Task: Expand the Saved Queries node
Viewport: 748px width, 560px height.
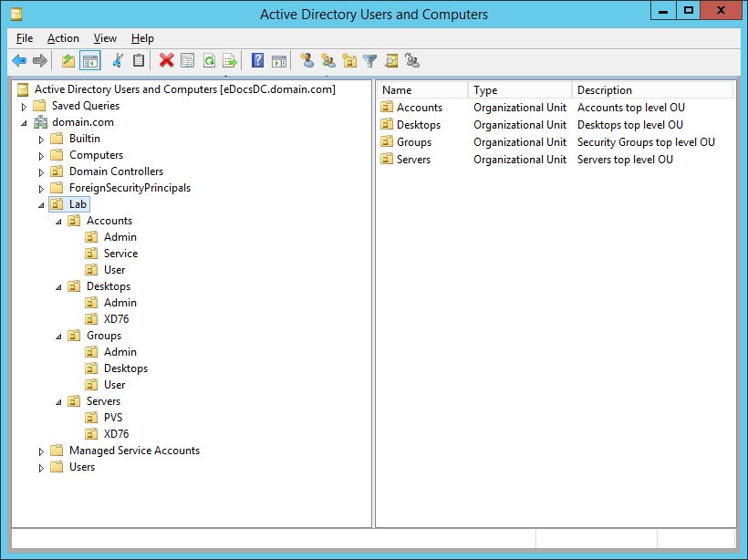Action: [25, 107]
